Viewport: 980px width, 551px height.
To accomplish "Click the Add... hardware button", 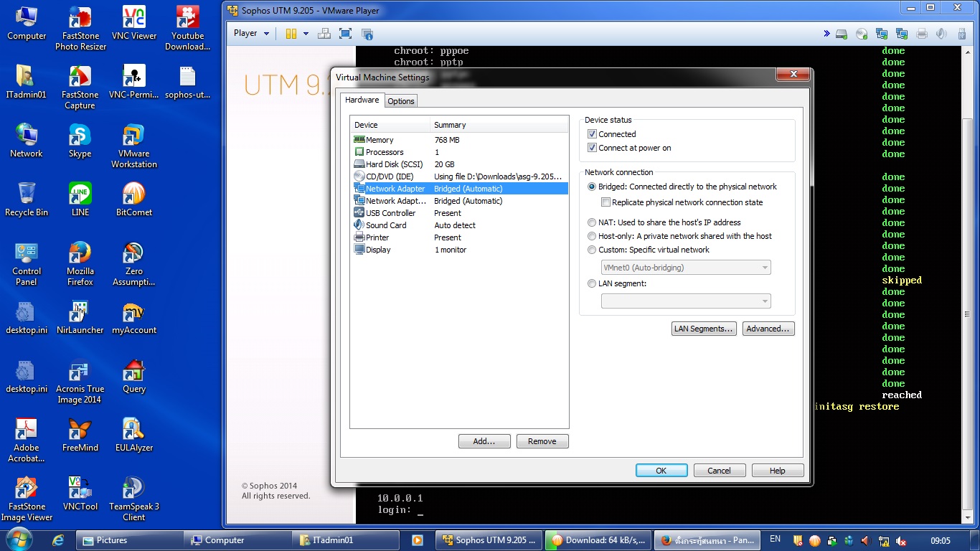I will pyautogui.click(x=484, y=441).
